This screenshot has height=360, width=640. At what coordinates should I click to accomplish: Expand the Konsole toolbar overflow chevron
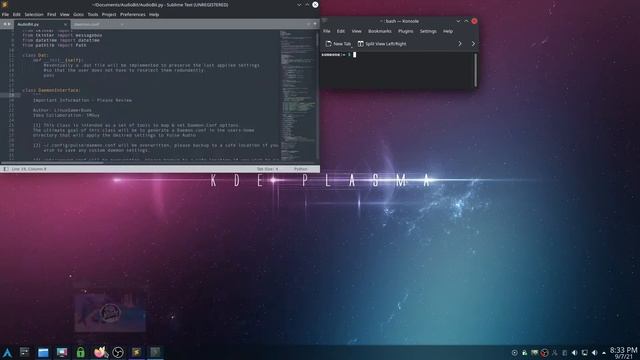tap(460, 44)
